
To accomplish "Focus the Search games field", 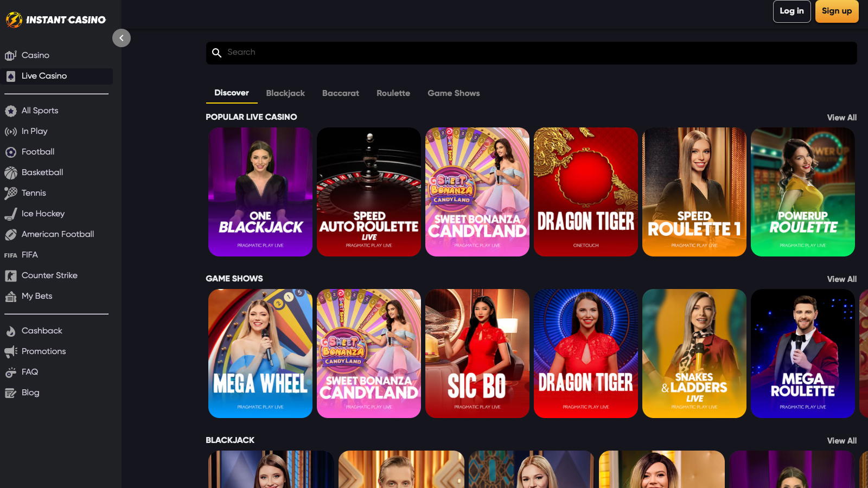I will click(532, 53).
